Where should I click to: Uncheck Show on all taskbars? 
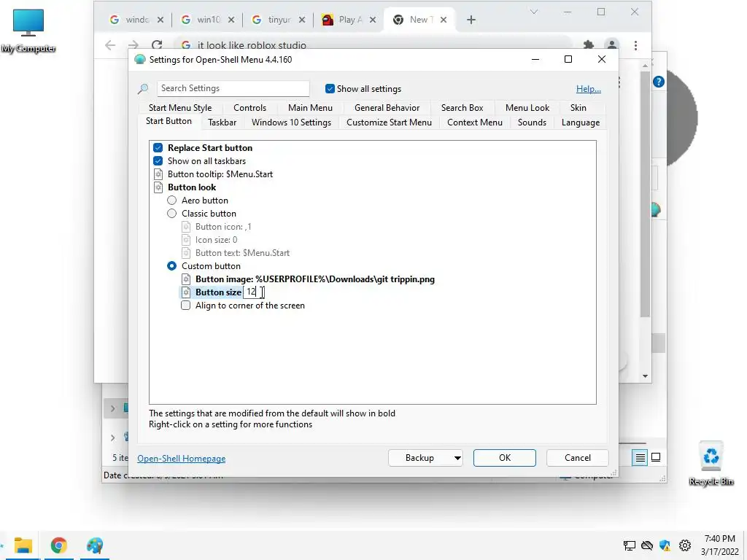pos(158,161)
